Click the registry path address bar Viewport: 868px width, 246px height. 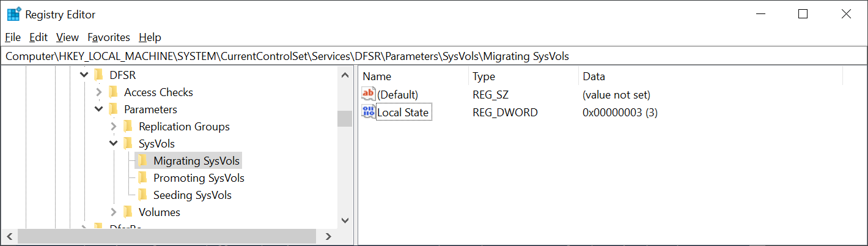click(434, 56)
